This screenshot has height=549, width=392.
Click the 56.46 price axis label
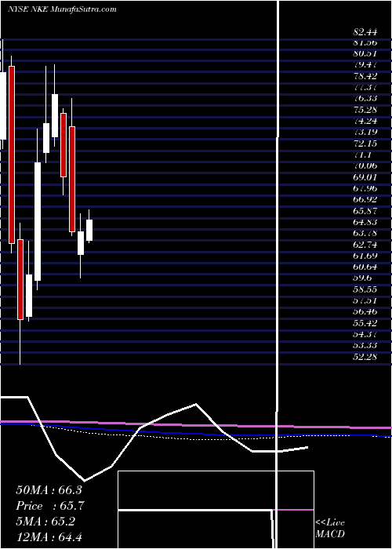[365, 312]
